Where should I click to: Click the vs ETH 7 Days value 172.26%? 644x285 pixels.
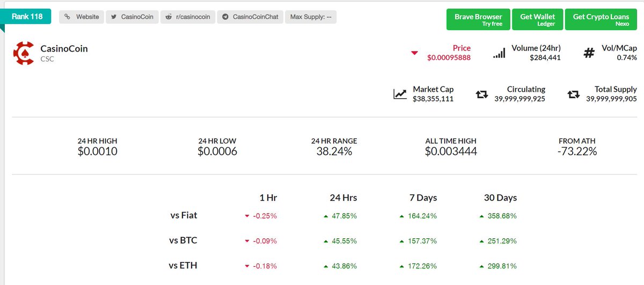tap(422, 266)
